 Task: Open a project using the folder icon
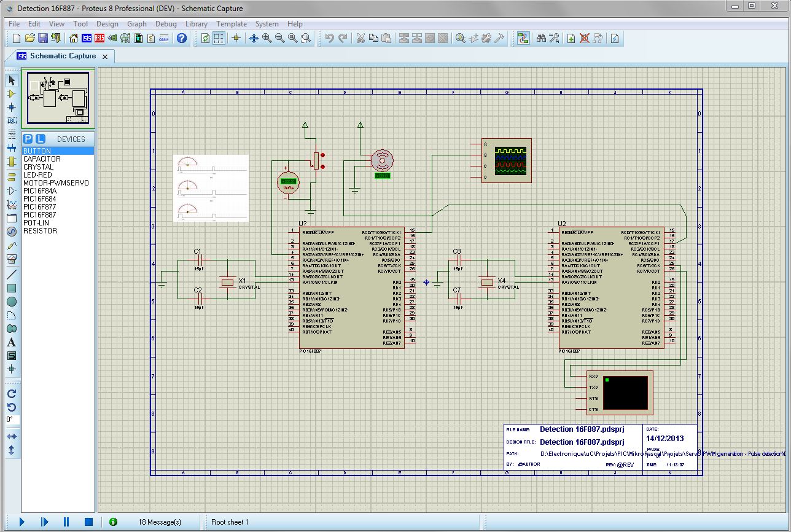29,38
